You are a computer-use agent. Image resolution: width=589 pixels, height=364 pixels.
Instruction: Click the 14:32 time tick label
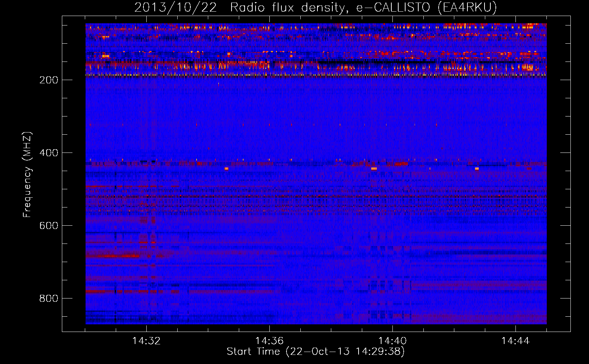146,341
